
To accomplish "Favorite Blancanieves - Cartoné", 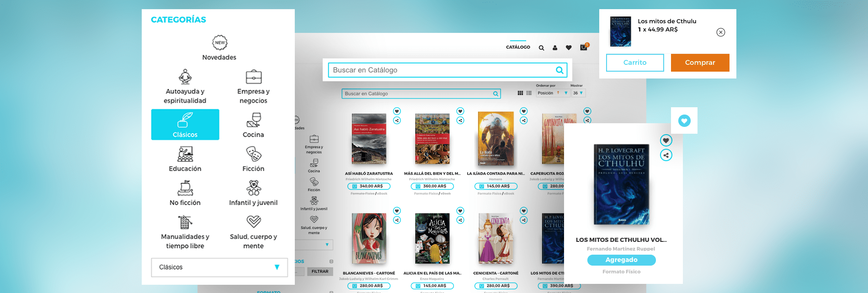I will click(x=397, y=211).
